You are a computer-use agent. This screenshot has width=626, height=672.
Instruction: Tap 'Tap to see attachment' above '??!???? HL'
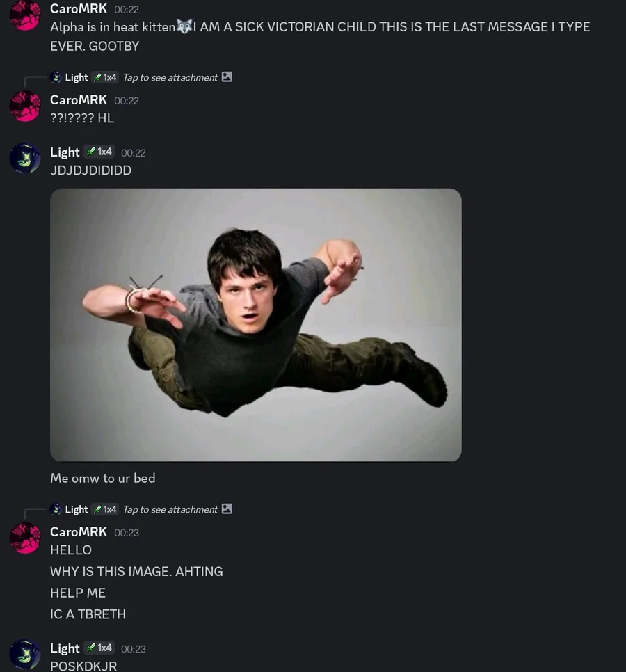tap(170, 78)
